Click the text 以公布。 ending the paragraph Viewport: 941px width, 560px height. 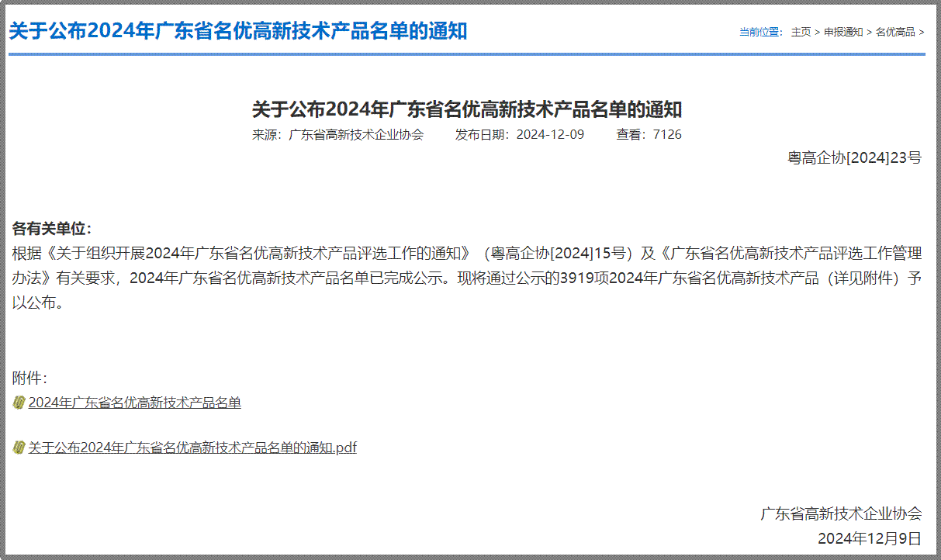click(37, 303)
